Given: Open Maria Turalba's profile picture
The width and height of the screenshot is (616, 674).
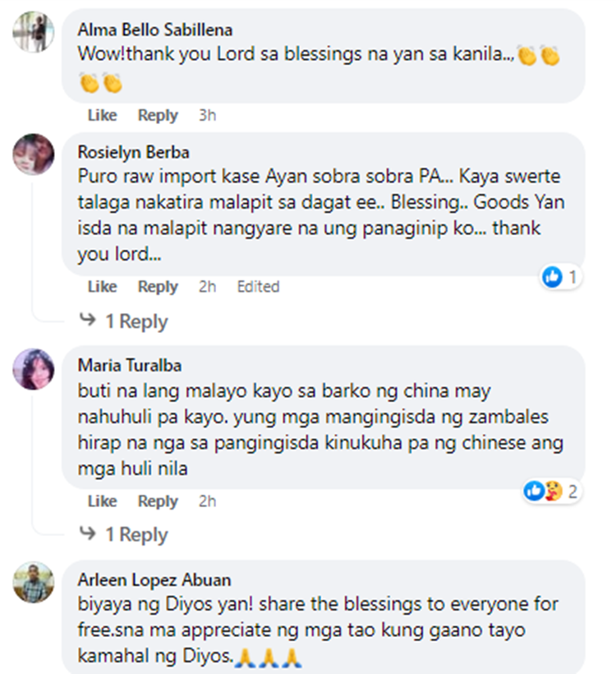Looking at the screenshot, I should click(34, 368).
